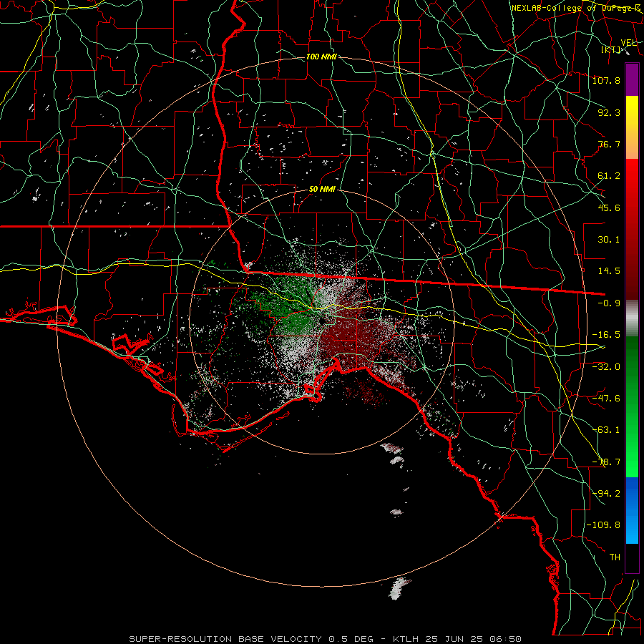Click the -109.8 velocity scale value
This screenshot has height=644, width=644.
603,525
